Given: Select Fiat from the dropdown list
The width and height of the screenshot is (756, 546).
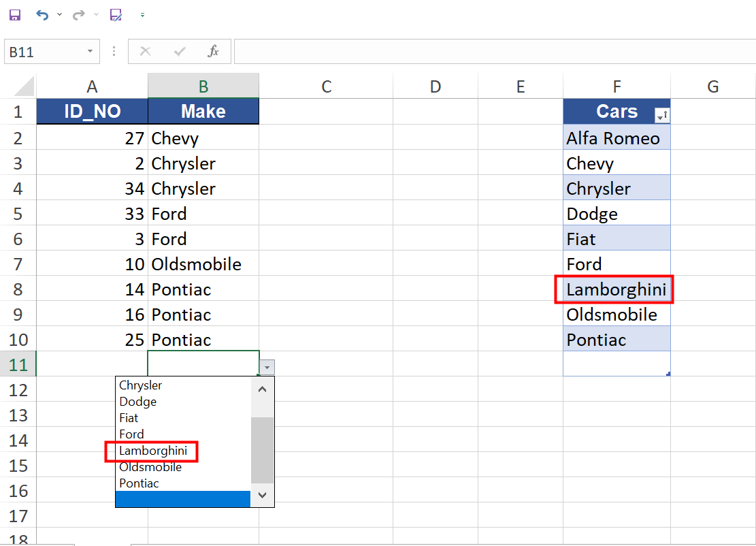Looking at the screenshot, I should pos(129,417).
